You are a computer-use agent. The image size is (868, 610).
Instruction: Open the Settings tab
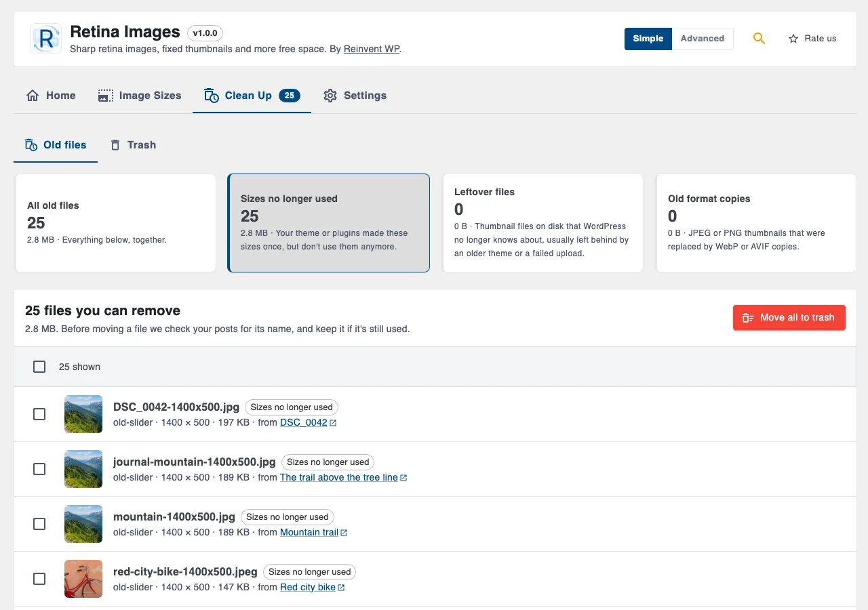[x=355, y=96]
